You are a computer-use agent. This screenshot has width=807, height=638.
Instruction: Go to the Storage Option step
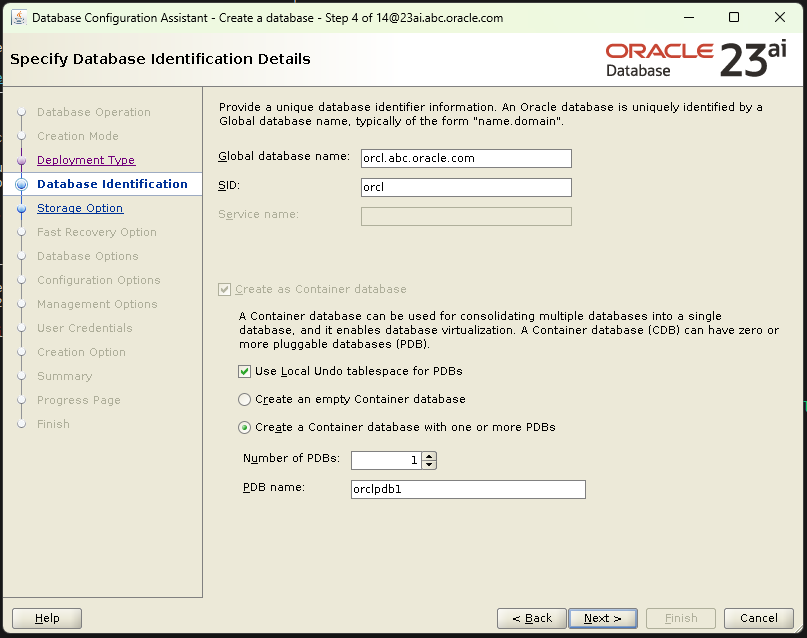[80, 208]
